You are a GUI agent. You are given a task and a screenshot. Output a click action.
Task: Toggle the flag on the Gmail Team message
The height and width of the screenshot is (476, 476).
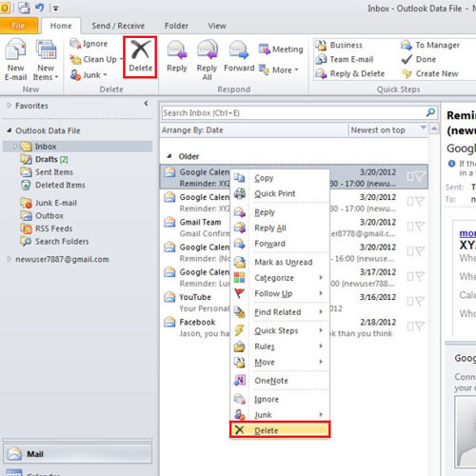(x=420, y=226)
